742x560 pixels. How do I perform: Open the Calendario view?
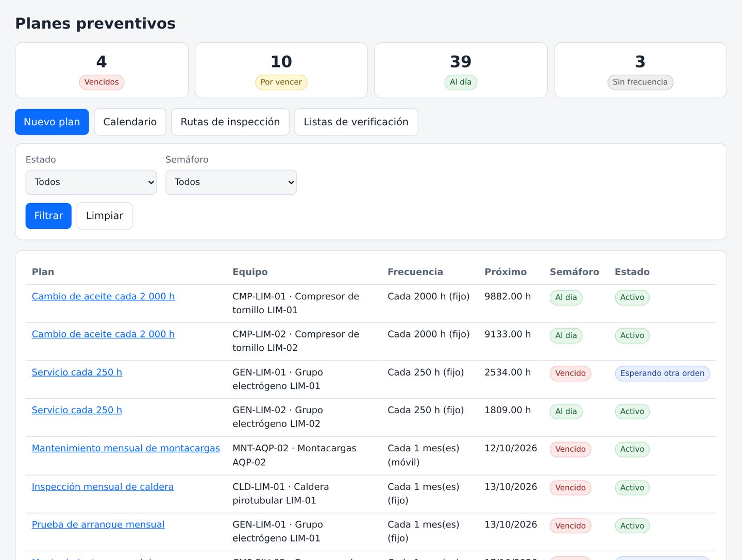tap(130, 122)
